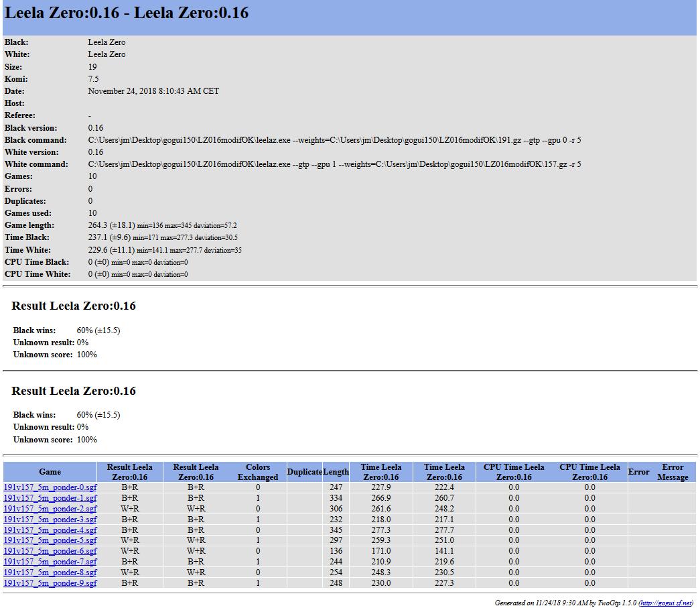Open the 191v157_5m_ponder-5.sgf game link

tap(50, 540)
